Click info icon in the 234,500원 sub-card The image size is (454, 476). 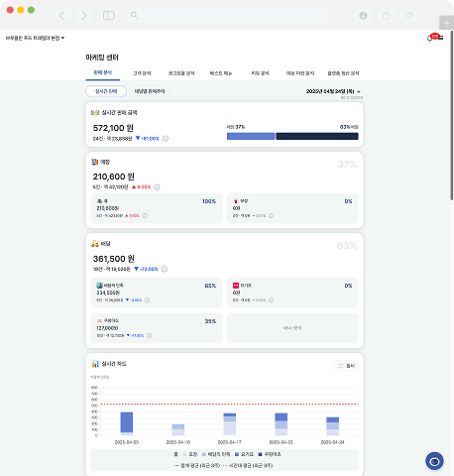coord(147,300)
